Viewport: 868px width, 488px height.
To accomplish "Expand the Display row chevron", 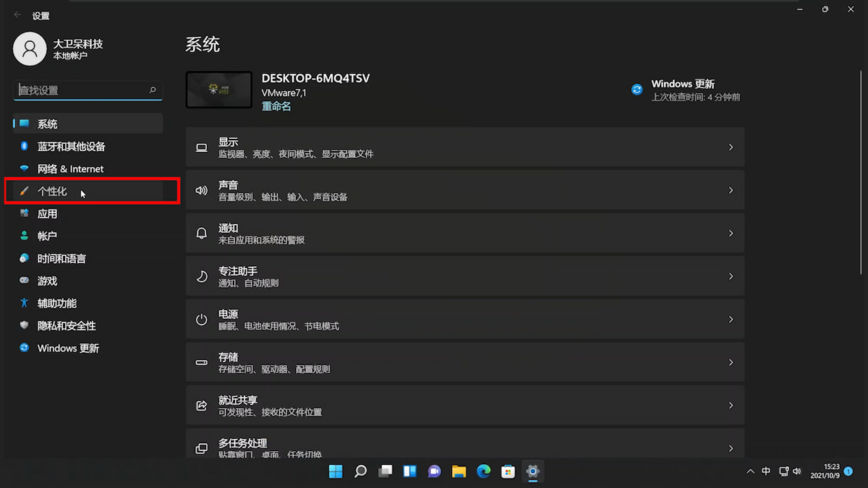I will 731,147.
